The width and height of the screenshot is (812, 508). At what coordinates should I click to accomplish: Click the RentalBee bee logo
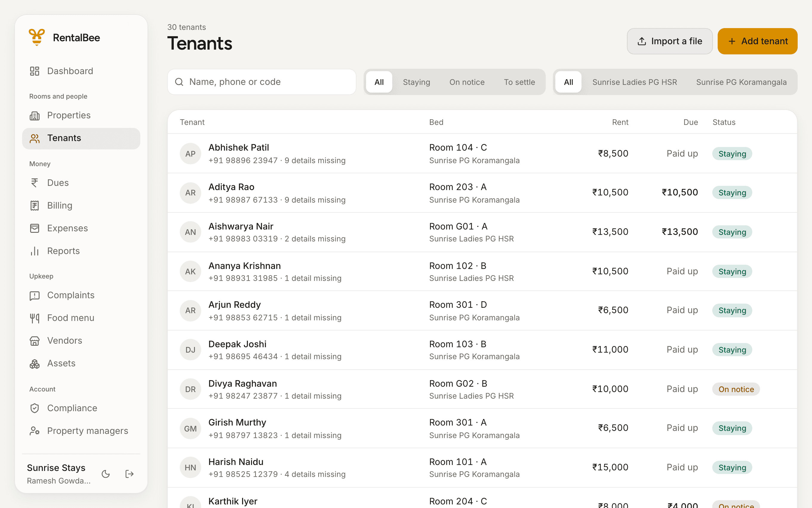tap(37, 37)
